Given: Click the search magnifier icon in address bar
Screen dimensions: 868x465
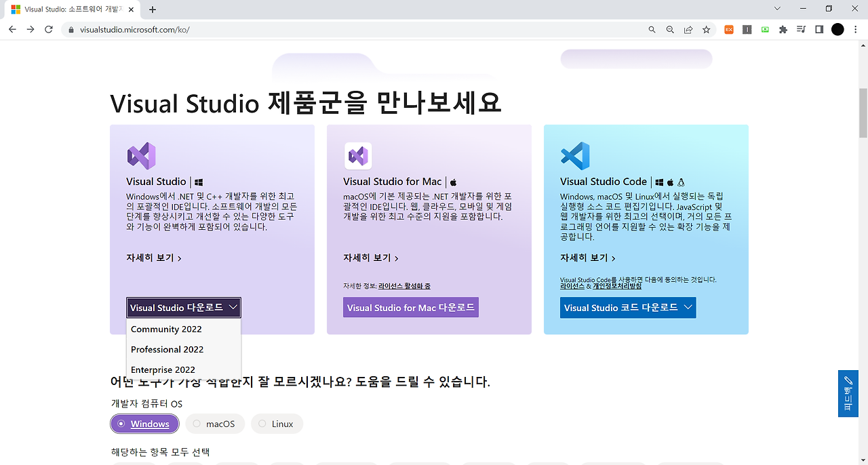Looking at the screenshot, I should pyautogui.click(x=652, y=30).
